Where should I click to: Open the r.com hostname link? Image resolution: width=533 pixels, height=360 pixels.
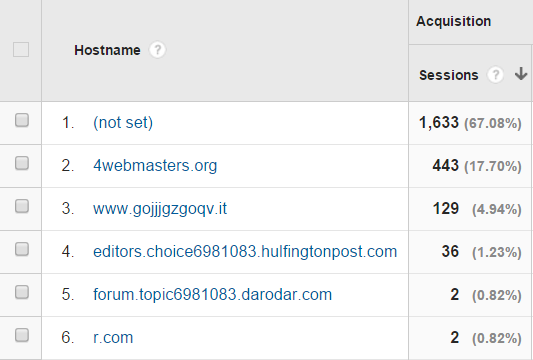(113, 338)
